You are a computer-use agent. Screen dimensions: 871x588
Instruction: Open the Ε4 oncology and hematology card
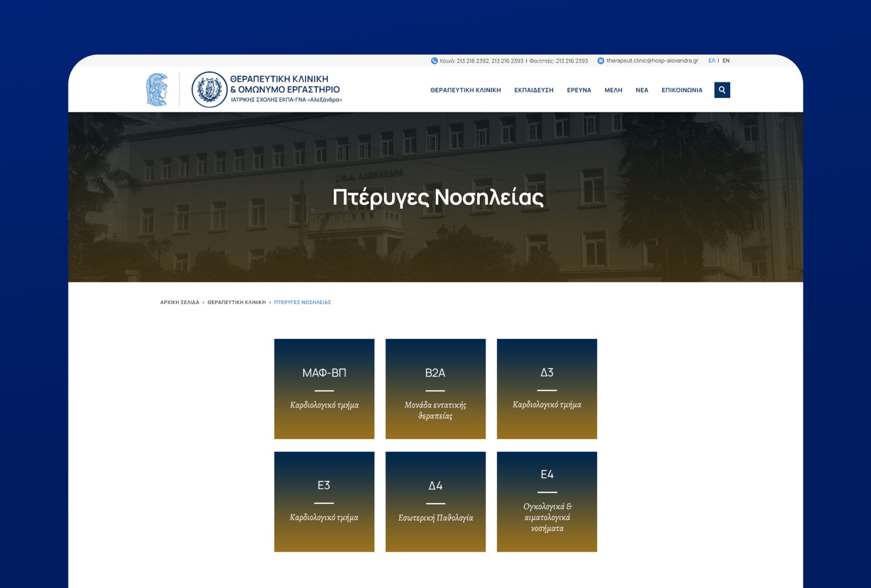(547, 501)
